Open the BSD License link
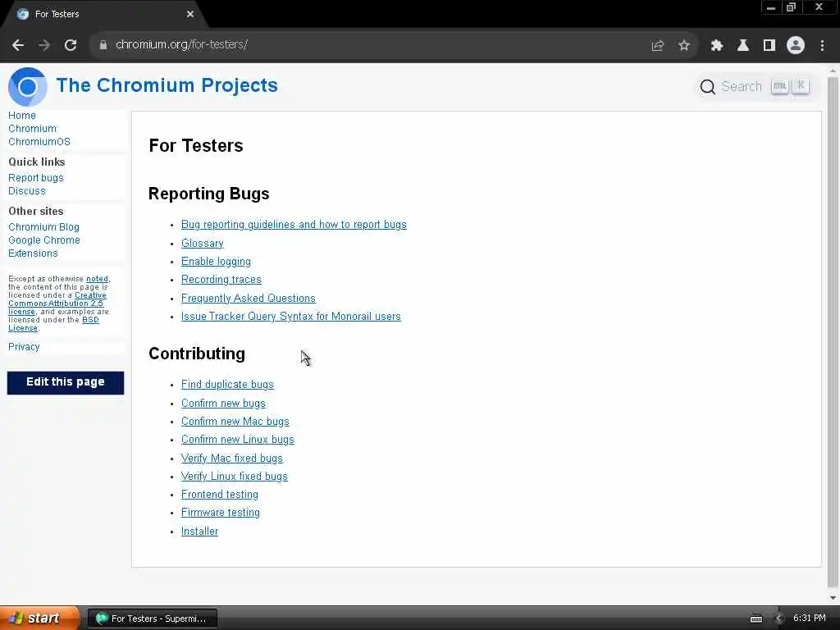840x630 pixels. 53,323
